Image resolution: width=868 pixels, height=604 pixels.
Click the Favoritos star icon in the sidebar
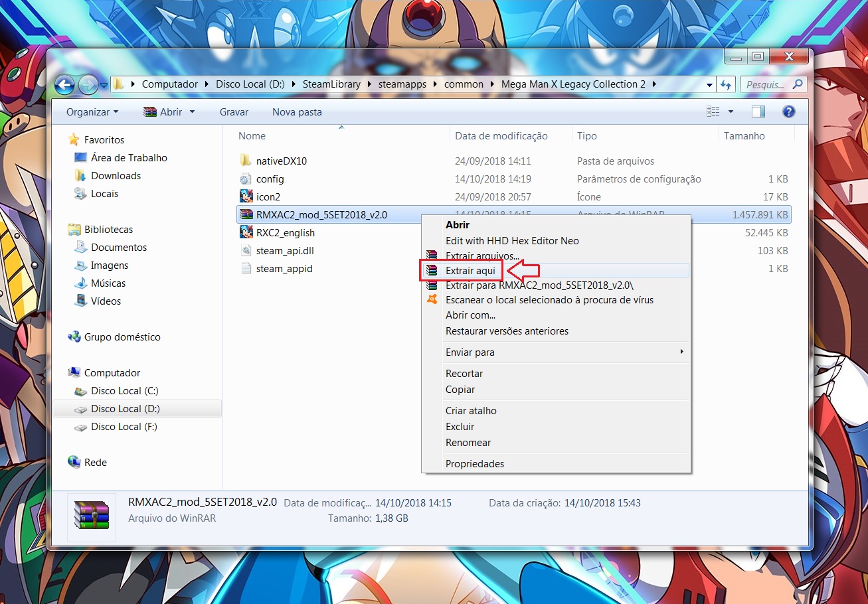coord(74,139)
